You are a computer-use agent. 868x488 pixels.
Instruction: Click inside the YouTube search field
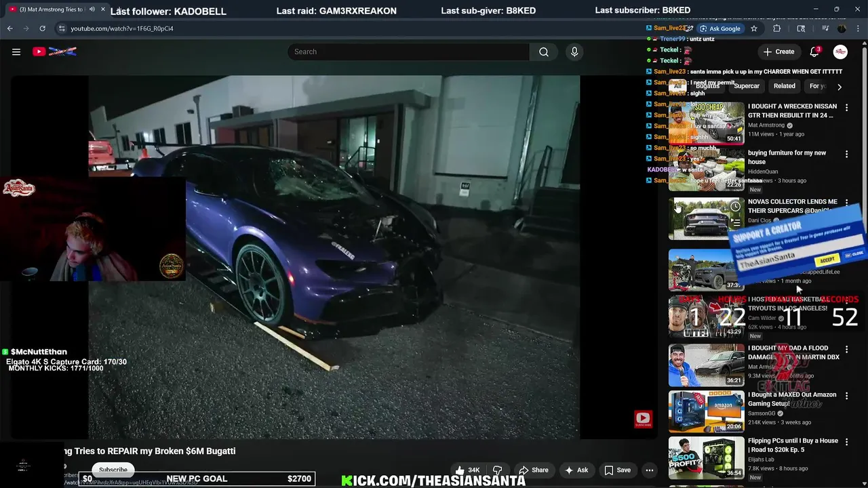click(x=408, y=52)
